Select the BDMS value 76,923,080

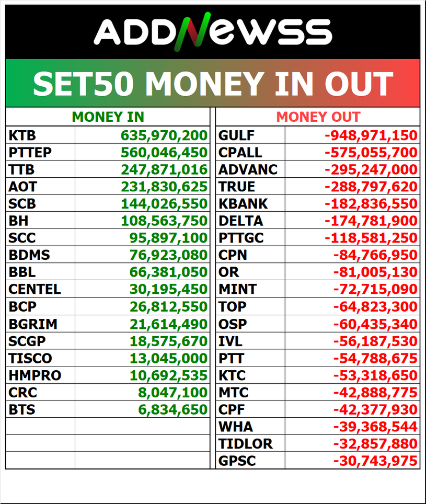pyautogui.click(x=168, y=255)
